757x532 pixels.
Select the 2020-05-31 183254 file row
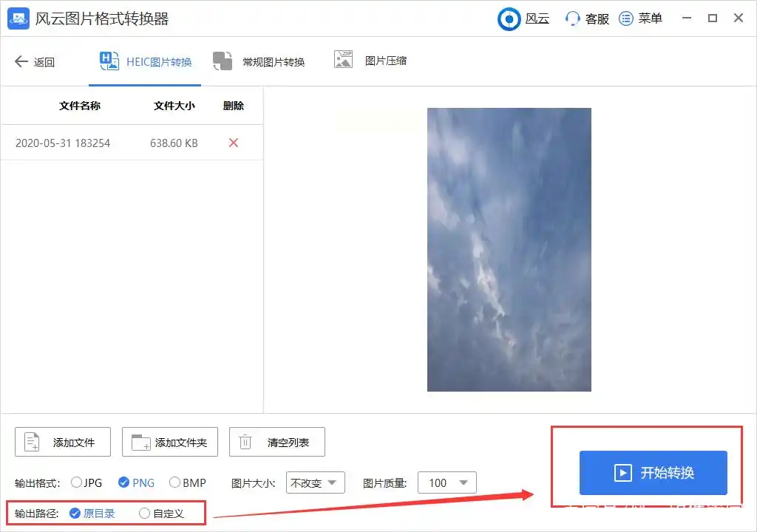(x=132, y=143)
